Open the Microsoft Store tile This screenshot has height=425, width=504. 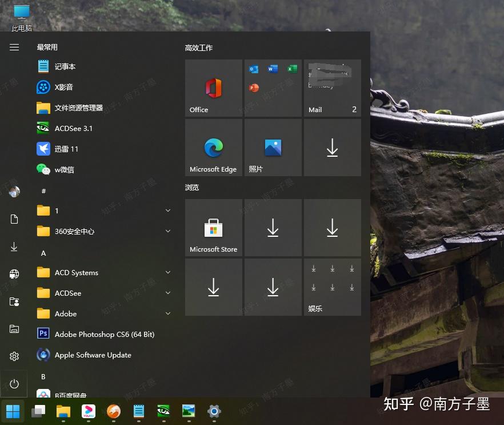tap(214, 228)
